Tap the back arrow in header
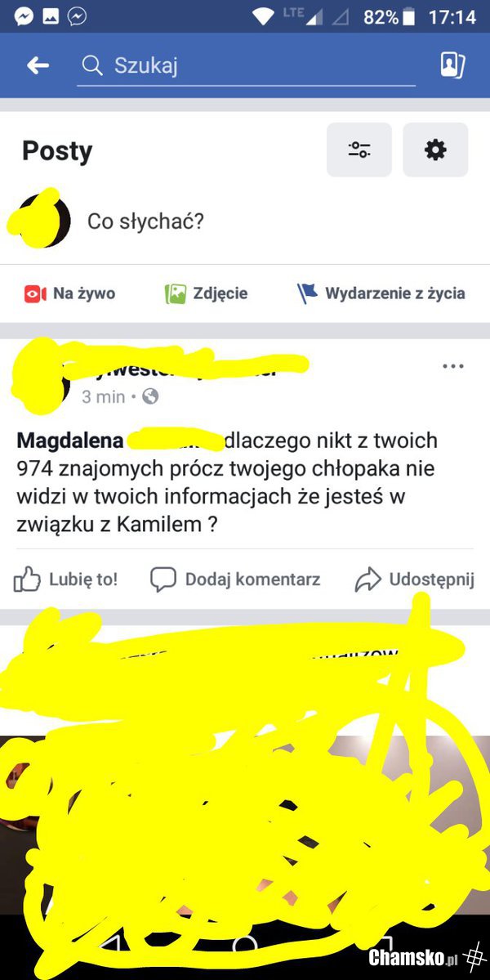This screenshot has width=490, height=980. point(38,65)
